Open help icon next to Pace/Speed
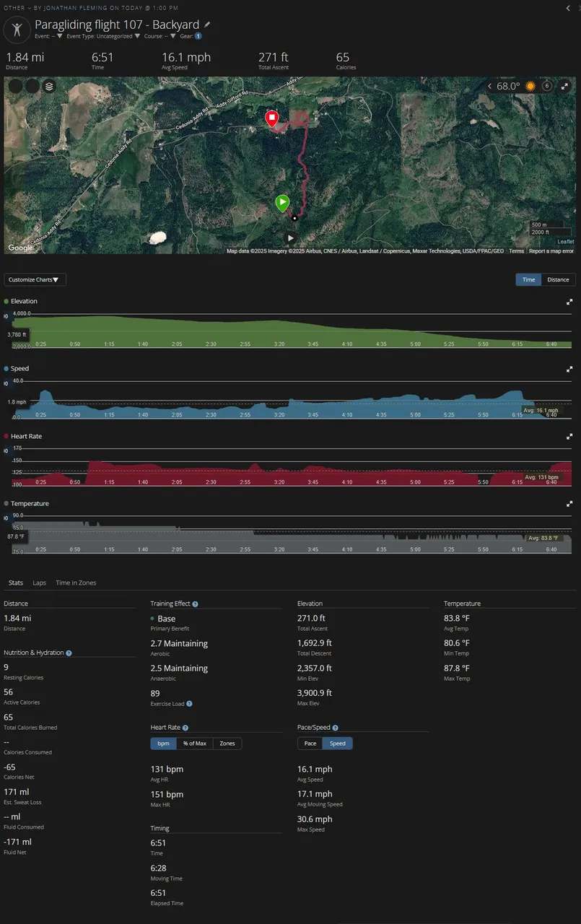Image resolution: width=581 pixels, height=924 pixels. pos(336,728)
